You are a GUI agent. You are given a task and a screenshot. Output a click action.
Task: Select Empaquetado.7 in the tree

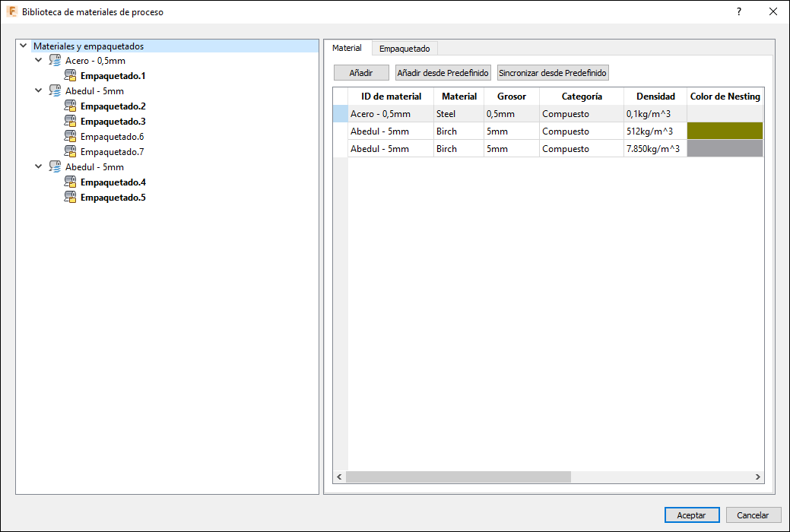112,152
